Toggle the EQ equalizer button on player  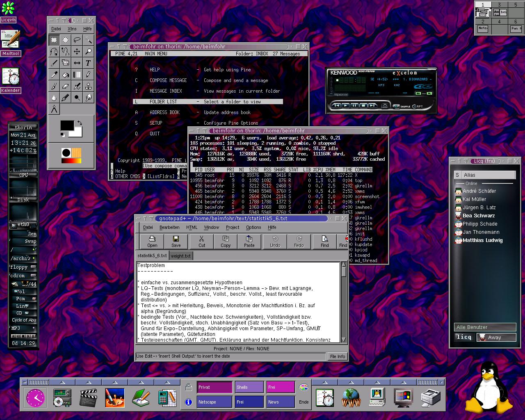click(x=418, y=93)
